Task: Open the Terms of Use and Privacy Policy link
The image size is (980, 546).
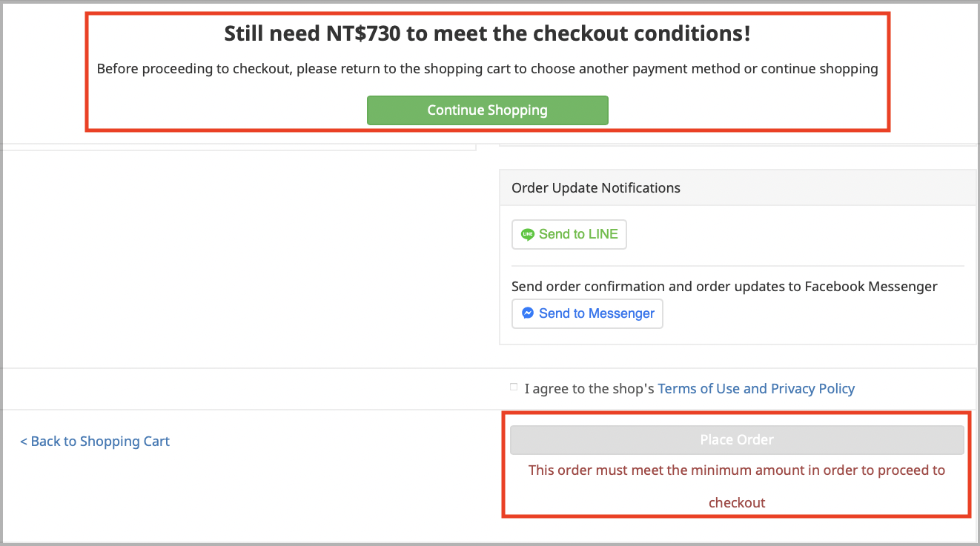Action: [756, 388]
